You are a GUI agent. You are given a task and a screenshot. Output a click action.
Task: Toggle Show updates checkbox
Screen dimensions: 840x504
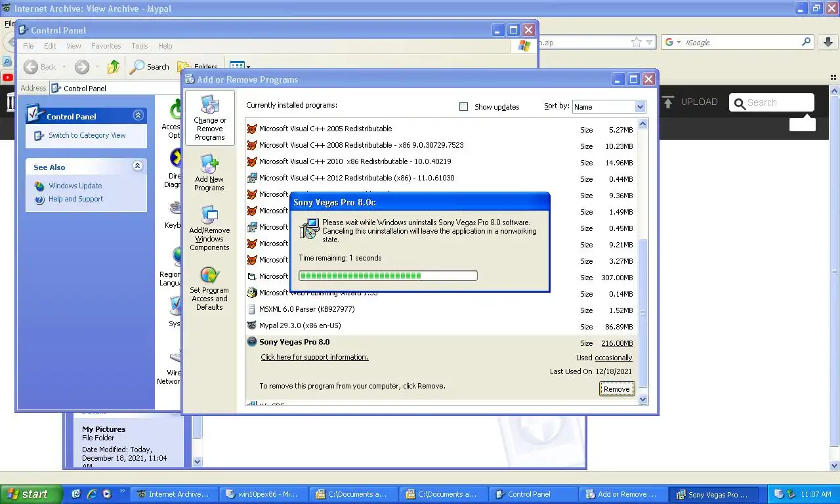click(463, 106)
